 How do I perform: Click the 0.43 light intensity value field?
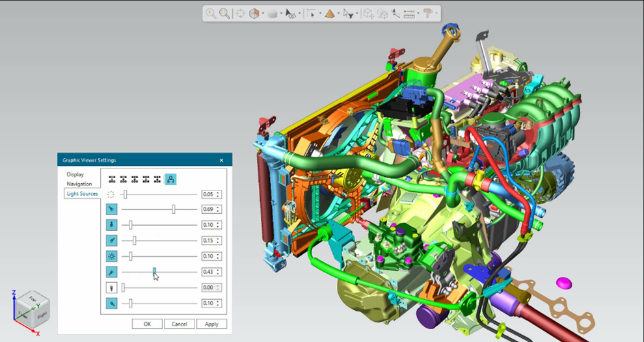(211, 272)
